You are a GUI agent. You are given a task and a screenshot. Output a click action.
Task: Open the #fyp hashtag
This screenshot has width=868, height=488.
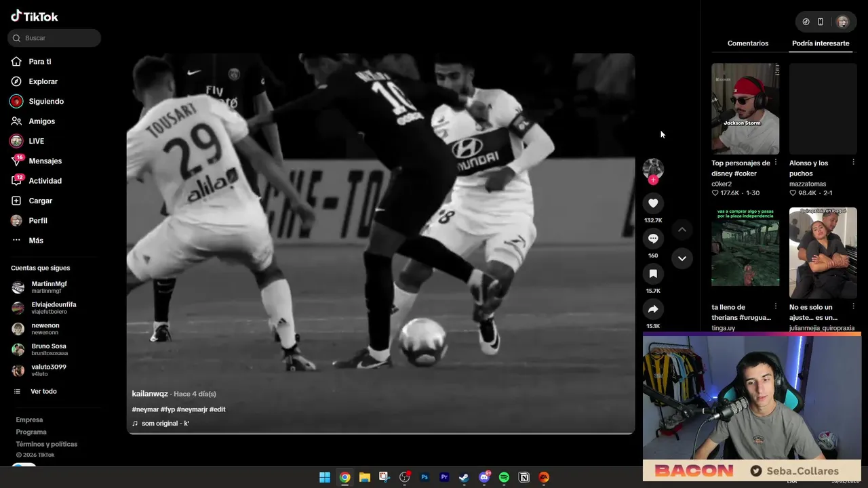167,409
